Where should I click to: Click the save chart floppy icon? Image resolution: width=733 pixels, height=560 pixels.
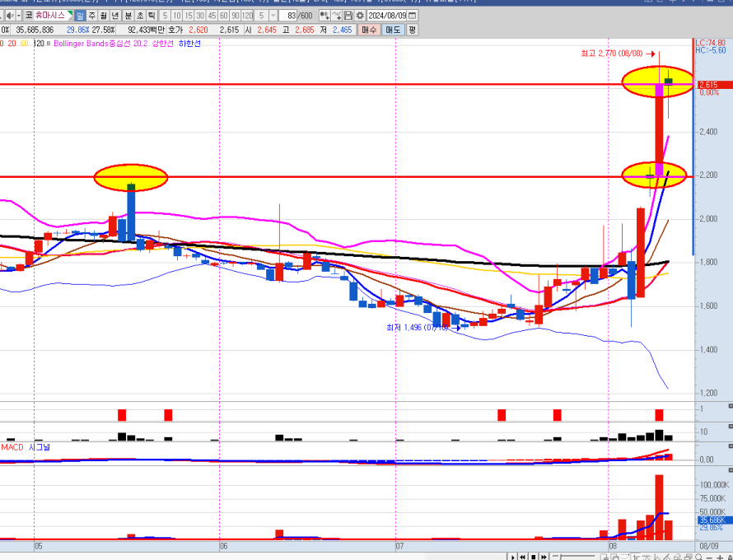pyautogui.click(x=348, y=16)
